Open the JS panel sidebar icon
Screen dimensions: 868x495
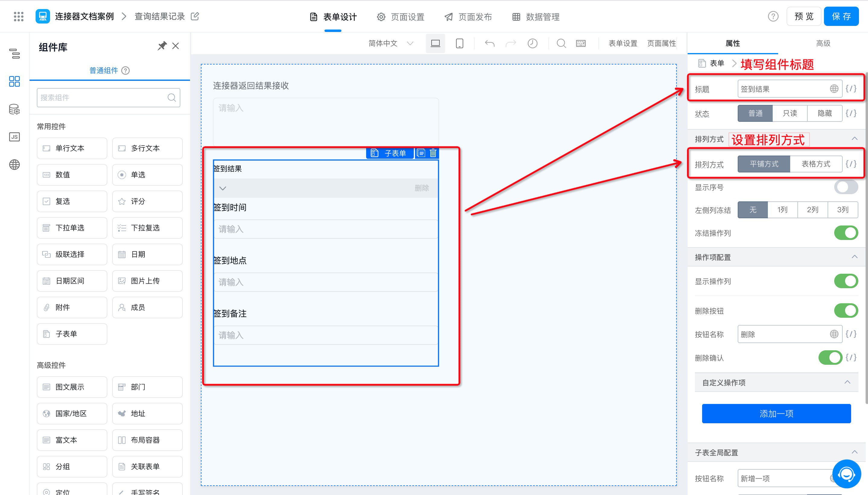click(14, 137)
